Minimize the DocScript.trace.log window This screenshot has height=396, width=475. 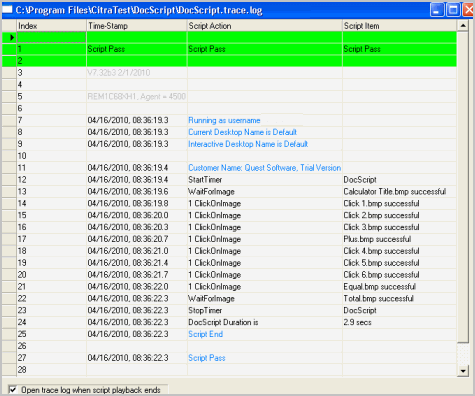(437, 10)
